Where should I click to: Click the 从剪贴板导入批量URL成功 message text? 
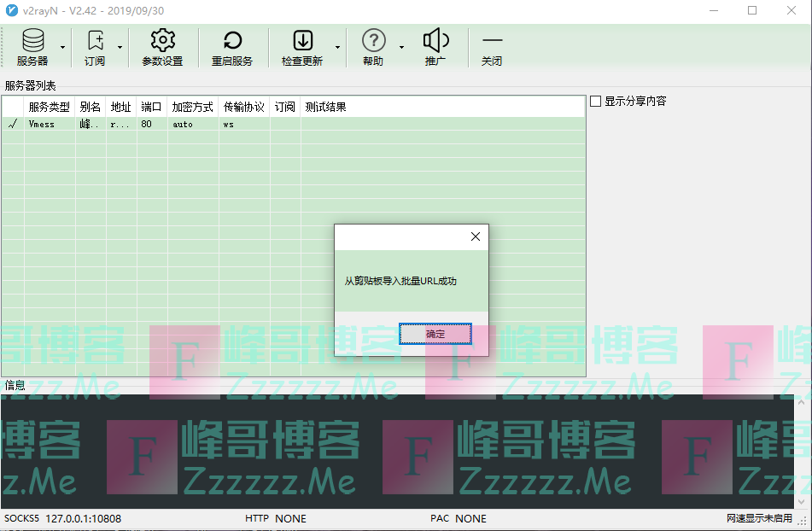400,281
